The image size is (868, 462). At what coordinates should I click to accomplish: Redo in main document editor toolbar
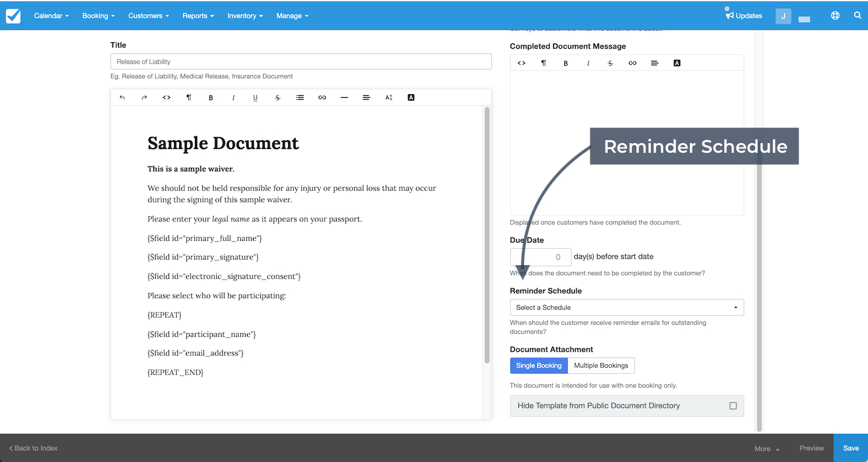tap(144, 97)
